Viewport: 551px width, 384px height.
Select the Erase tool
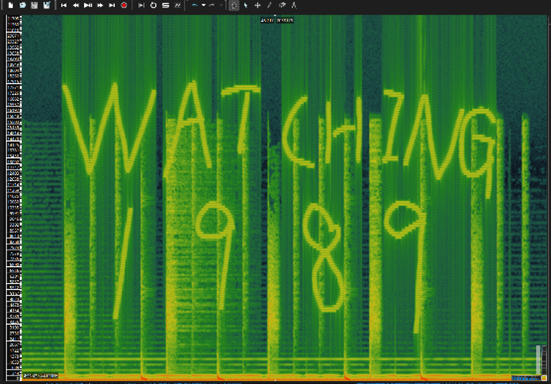(282, 5)
